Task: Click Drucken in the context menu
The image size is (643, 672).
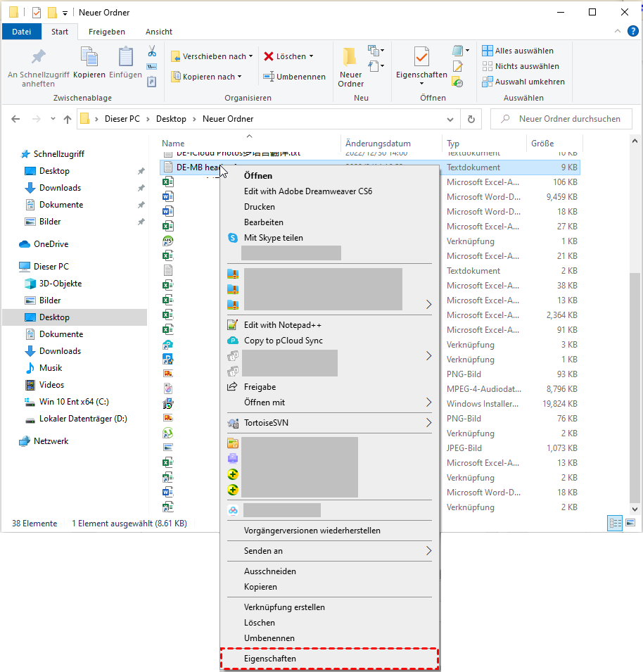Action: pos(329,207)
